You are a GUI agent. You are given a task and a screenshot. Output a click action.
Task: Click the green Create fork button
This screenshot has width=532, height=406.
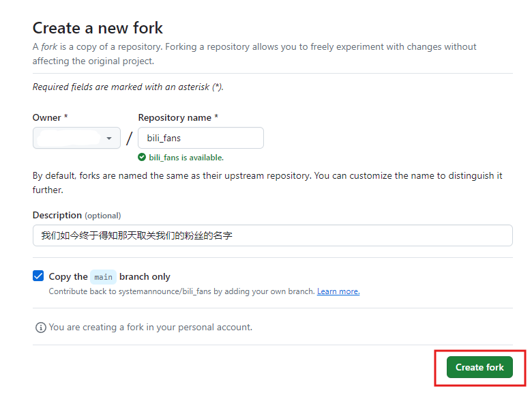pyautogui.click(x=479, y=367)
